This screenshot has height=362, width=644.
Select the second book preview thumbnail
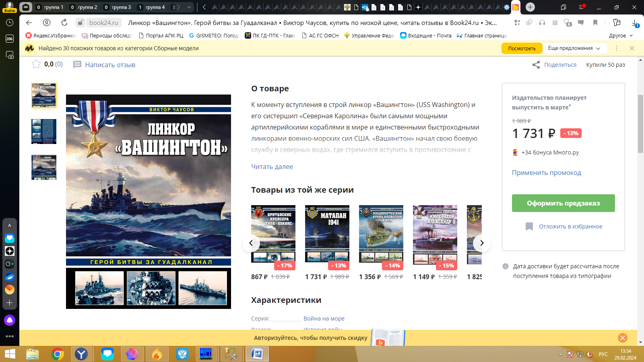coord(44,132)
